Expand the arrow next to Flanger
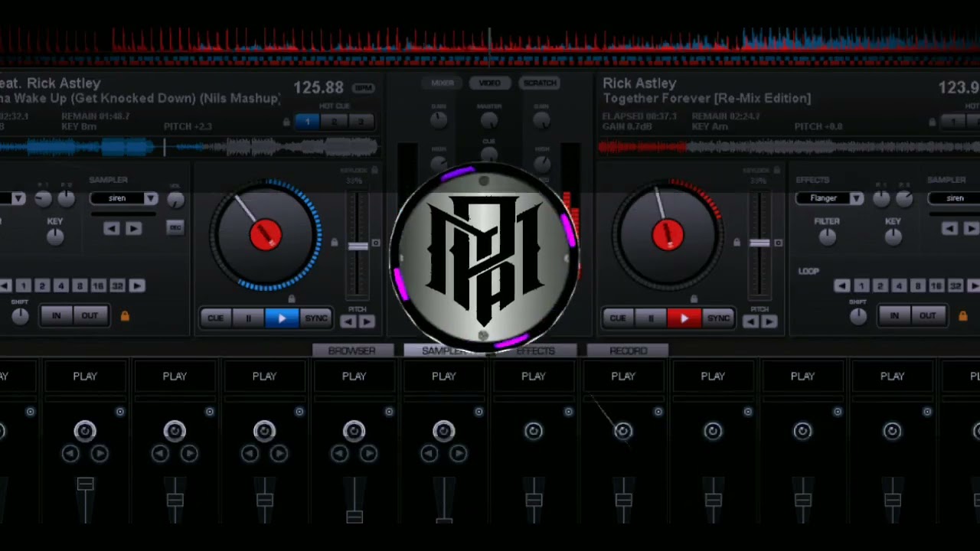Screen dimensions: 980x551 857,198
